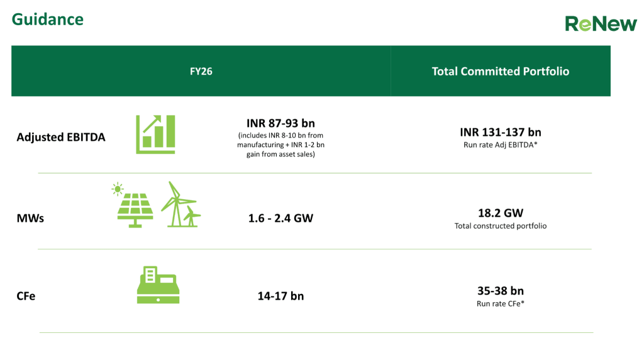Select the 1.6 - 2.4 GW value
Viewport: 644px width, 338px height.
[280, 218]
